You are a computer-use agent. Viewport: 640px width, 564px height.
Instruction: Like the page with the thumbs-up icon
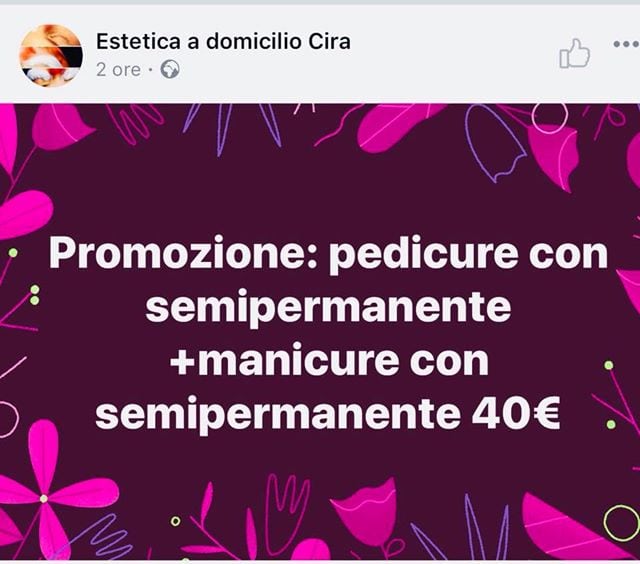[x=575, y=53]
